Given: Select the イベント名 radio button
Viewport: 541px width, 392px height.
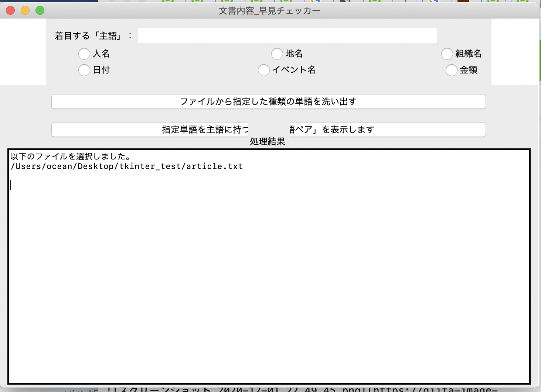Looking at the screenshot, I should [x=264, y=70].
